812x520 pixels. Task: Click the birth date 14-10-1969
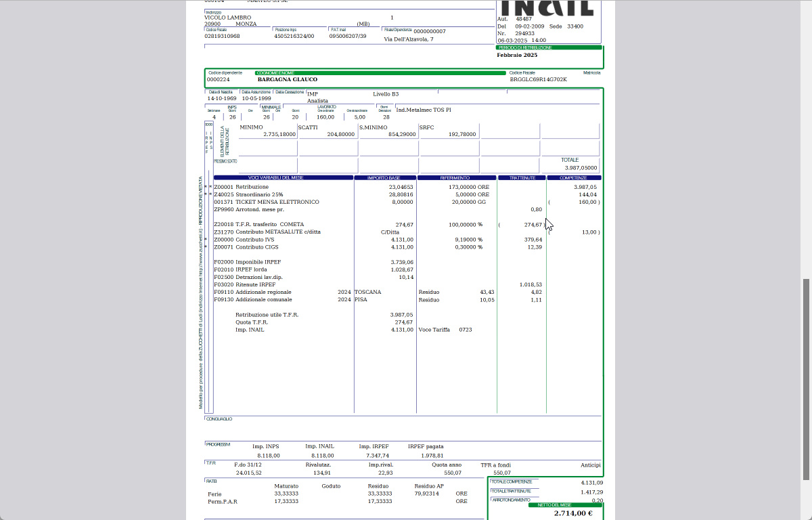click(x=222, y=98)
